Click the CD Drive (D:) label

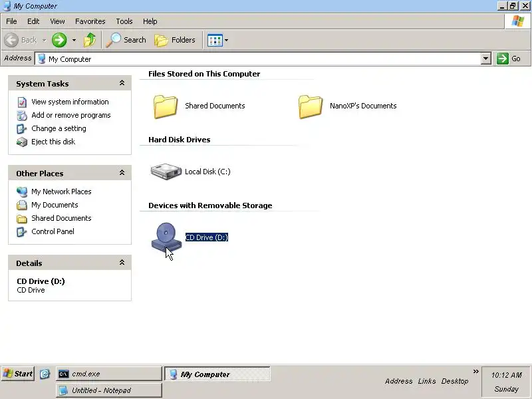(x=207, y=237)
